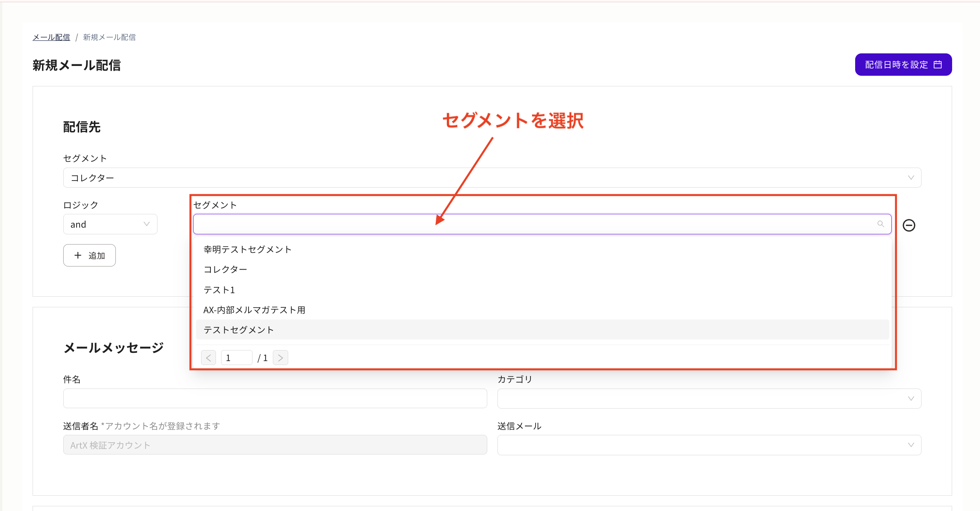Screen dimensions: 980x511
Task: Open the 件名 dropdown
Action: click(x=274, y=398)
